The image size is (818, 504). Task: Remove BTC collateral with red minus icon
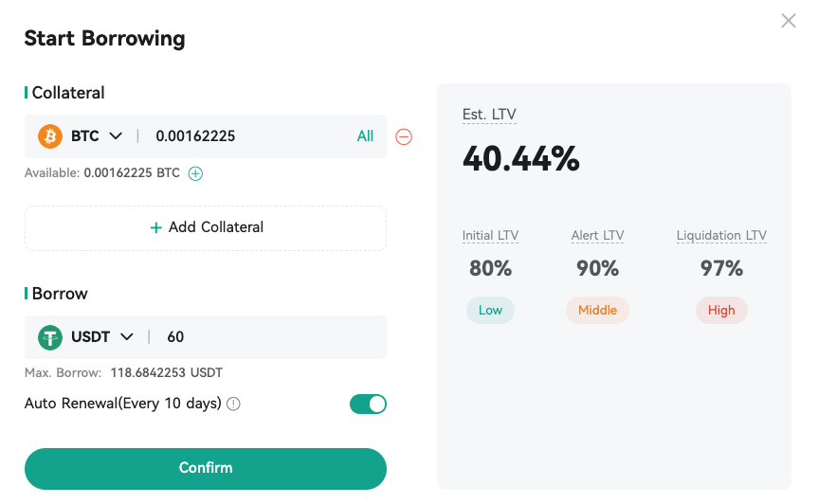point(404,136)
